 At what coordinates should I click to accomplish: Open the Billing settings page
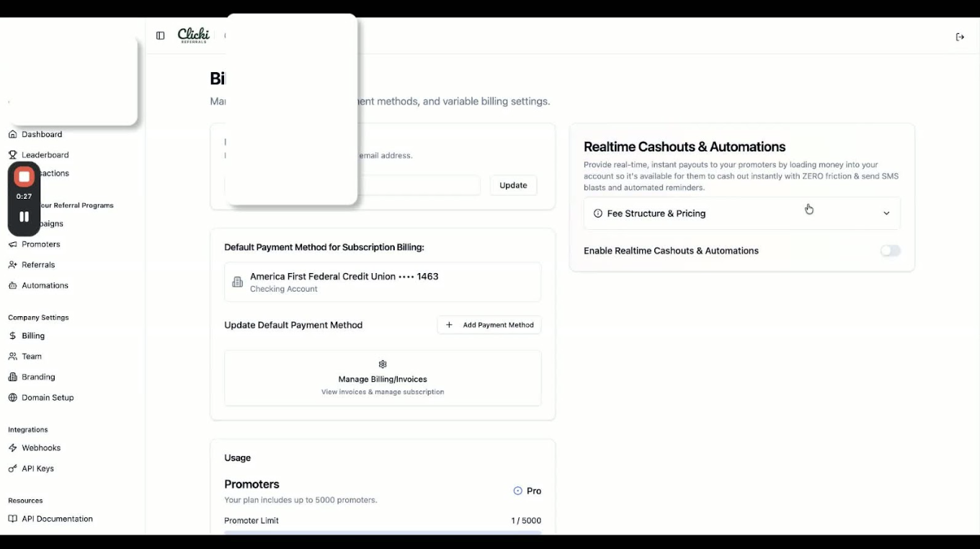point(33,336)
